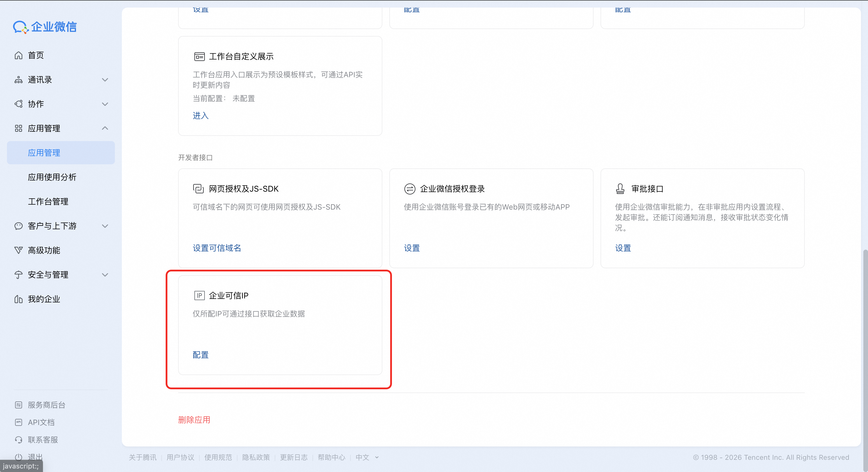Click the 退出 power icon
This screenshot has height=472, width=868.
(19, 457)
